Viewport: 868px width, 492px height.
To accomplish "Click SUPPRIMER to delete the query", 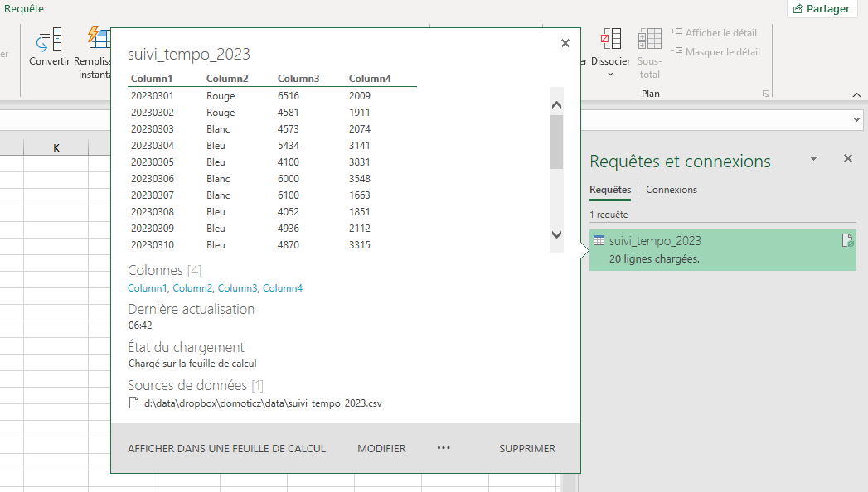I will pos(526,449).
